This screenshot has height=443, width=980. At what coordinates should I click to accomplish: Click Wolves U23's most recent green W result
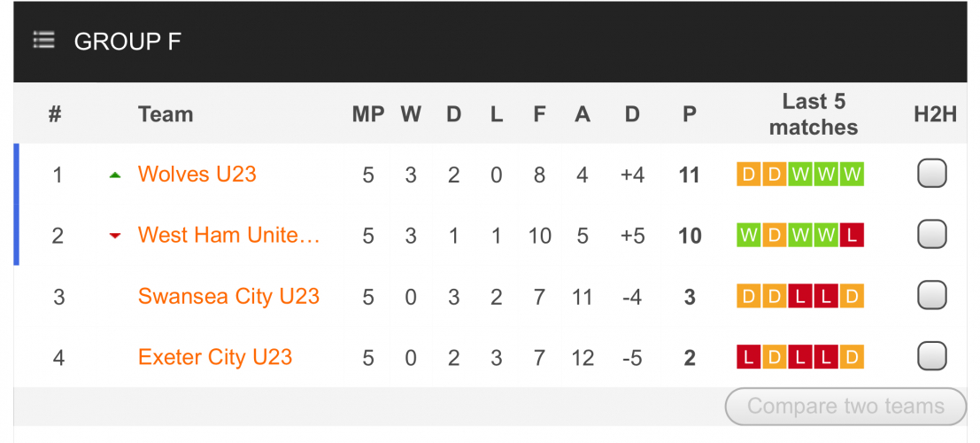[x=852, y=175]
